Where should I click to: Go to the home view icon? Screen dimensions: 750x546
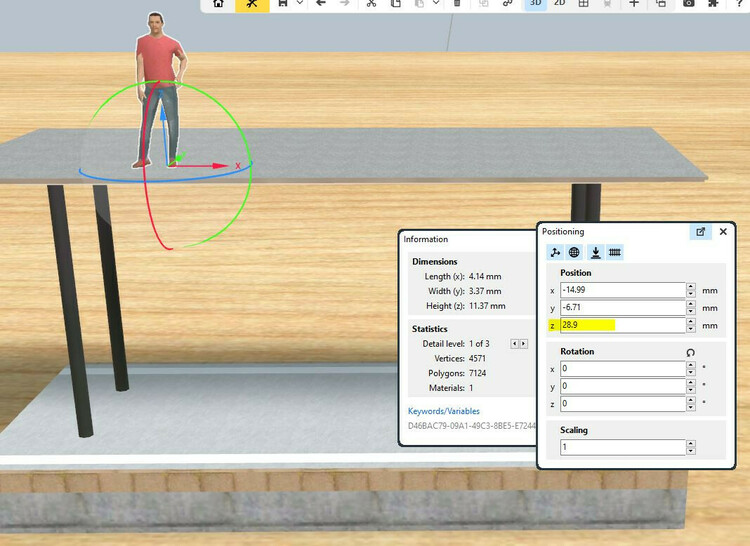coord(219,3)
